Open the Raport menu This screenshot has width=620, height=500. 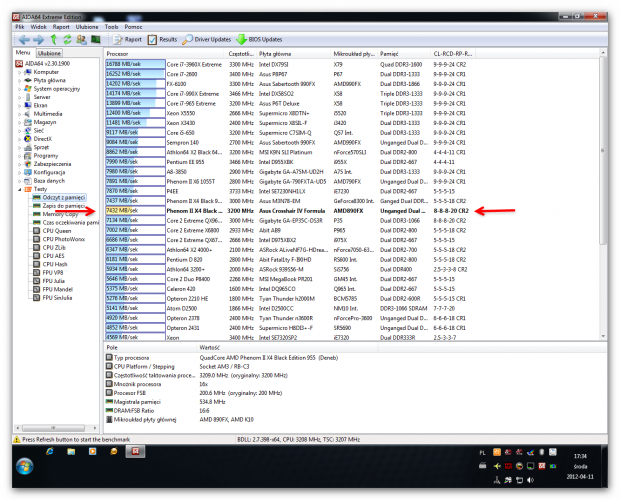tap(60, 27)
